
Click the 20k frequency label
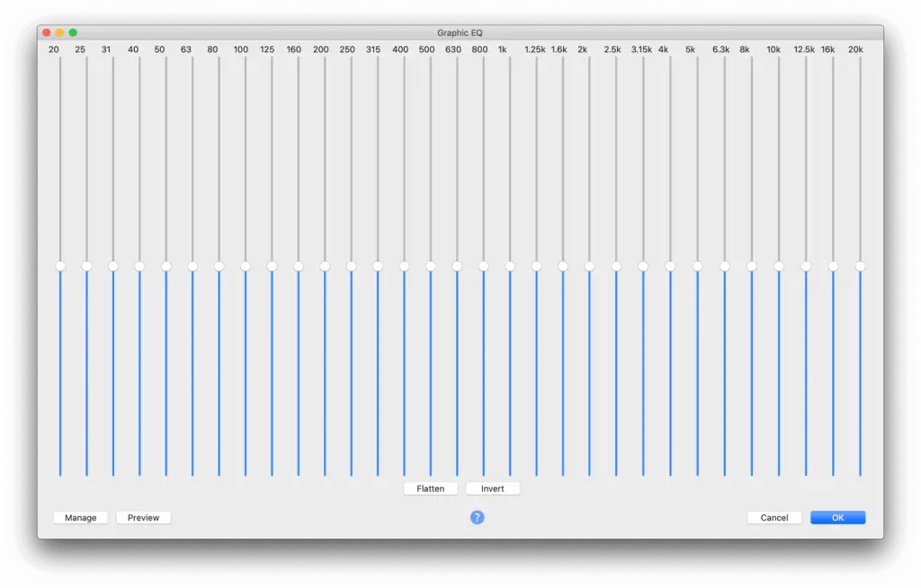click(x=855, y=49)
